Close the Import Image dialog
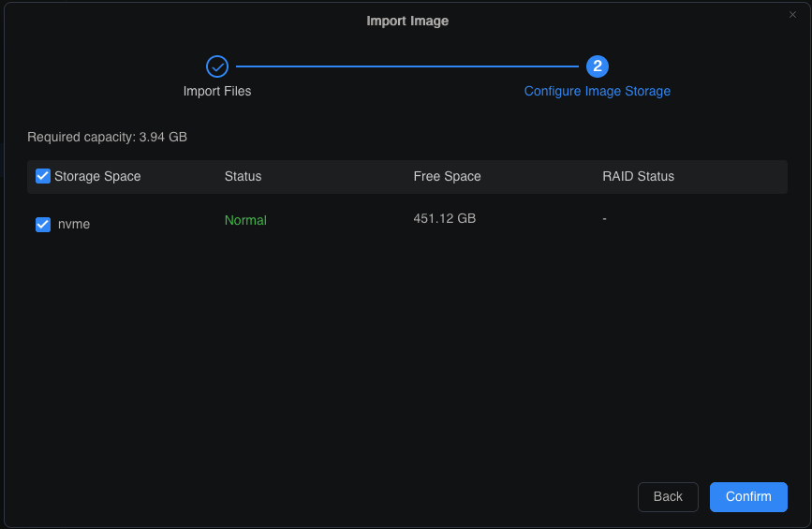The width and height of the screenshot is (812, 529). coord(792,14)
